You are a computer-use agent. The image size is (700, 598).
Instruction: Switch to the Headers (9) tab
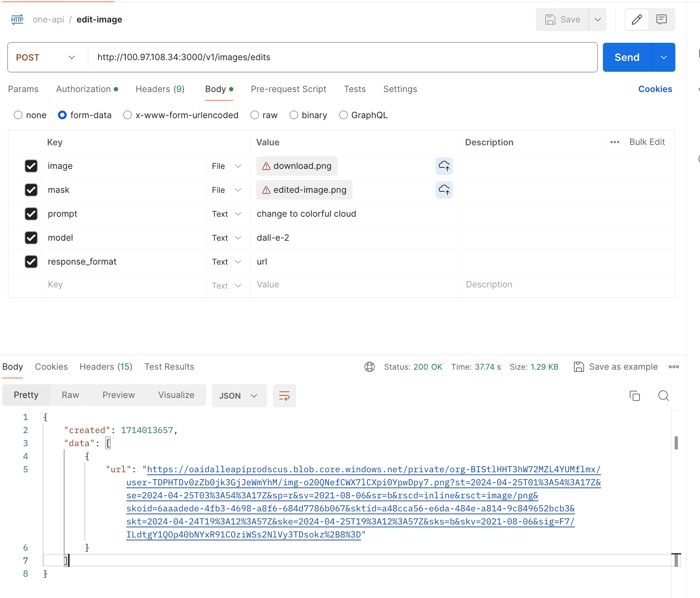160,89
